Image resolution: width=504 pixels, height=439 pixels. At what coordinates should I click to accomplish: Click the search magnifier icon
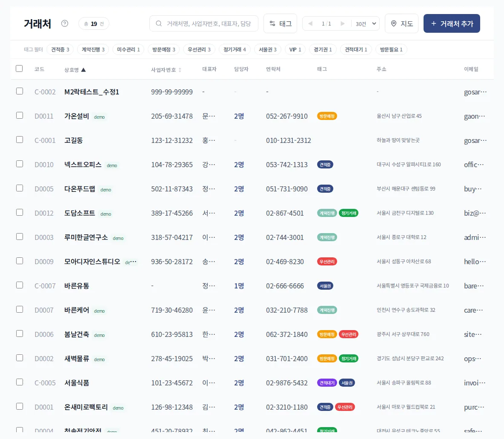click(158, 23)
